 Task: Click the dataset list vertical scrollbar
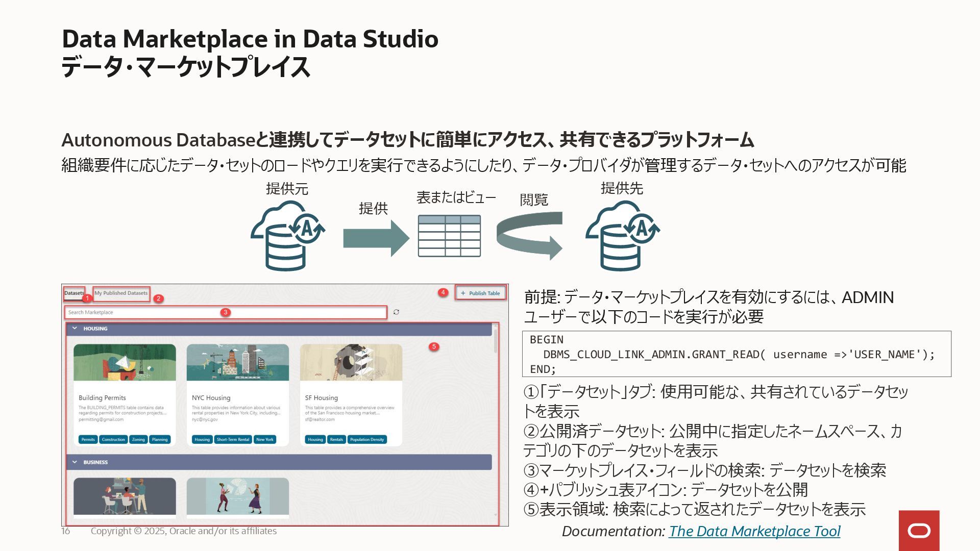496,340
